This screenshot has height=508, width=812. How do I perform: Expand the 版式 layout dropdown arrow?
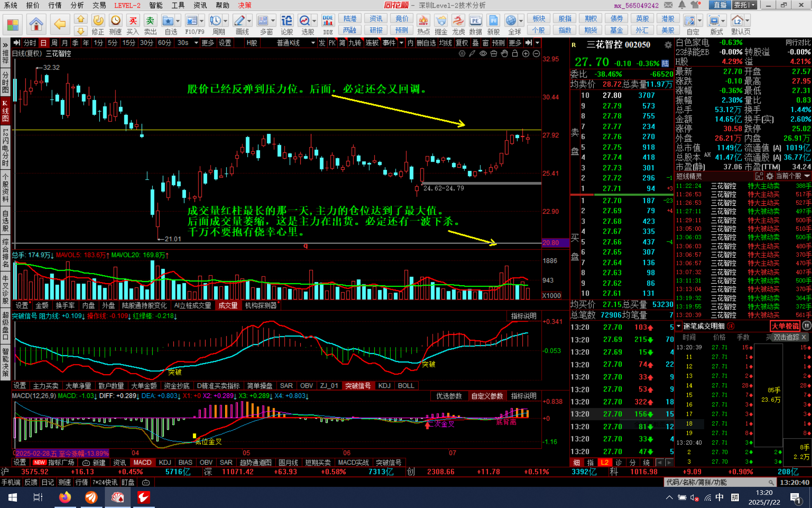[723, 21]
